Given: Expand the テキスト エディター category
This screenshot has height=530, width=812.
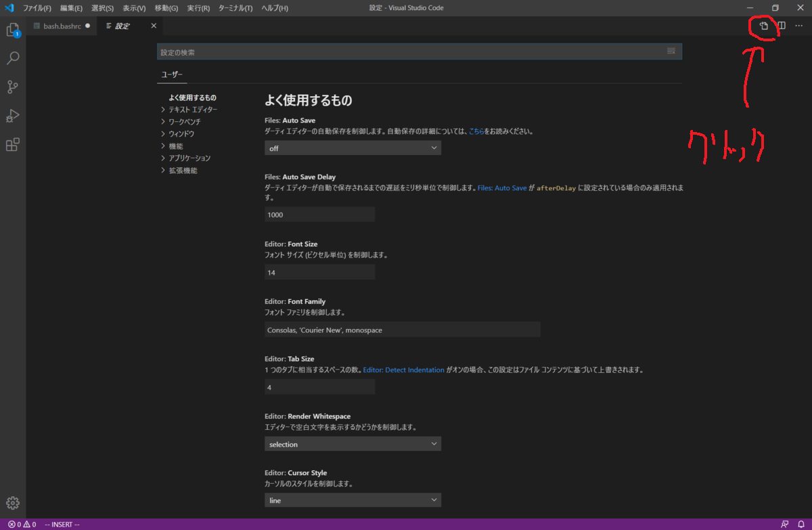Looking at the screenshot, I should tap(193, 110).
